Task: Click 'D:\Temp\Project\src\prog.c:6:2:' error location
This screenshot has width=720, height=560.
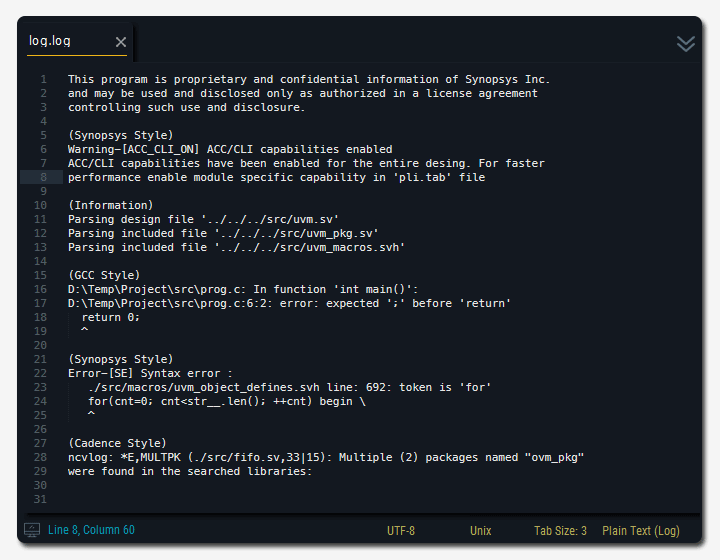Action: pyautogui.click(x=170, y=303)
